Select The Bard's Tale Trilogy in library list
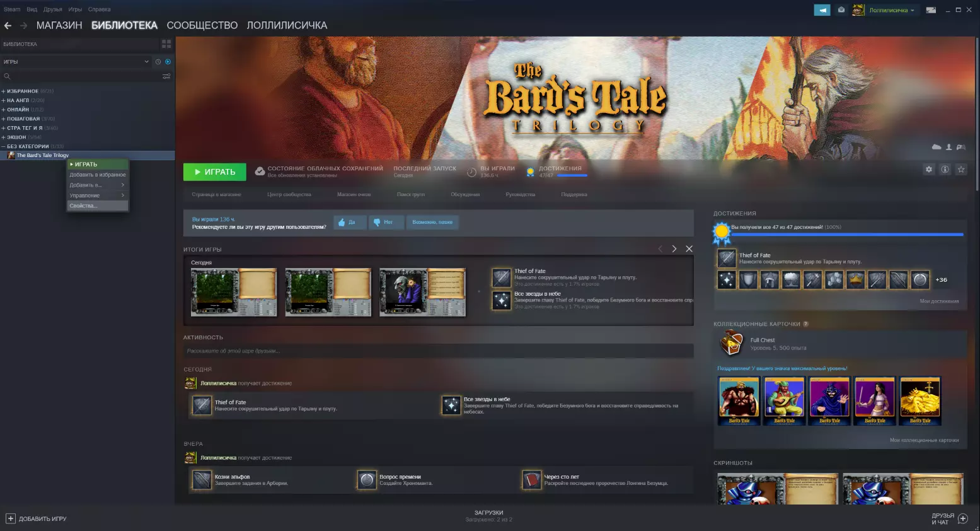Viewport: 980px width, 531px height. (x=88, y=155)
